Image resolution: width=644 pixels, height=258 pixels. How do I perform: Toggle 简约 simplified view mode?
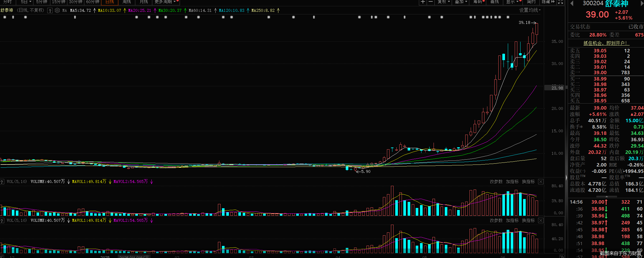[531, 2]
